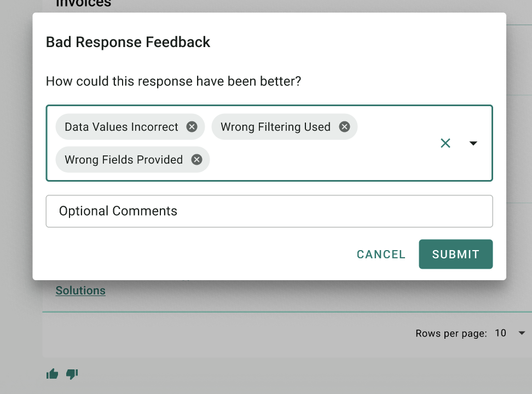Expand the Rows per page dropdown

point(522,333)
